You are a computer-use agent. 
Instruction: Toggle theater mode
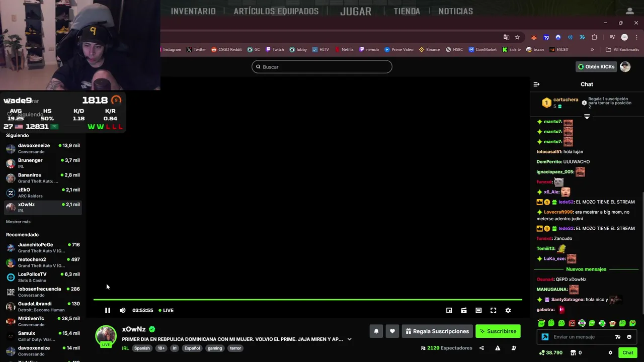(x=478, y=310)
